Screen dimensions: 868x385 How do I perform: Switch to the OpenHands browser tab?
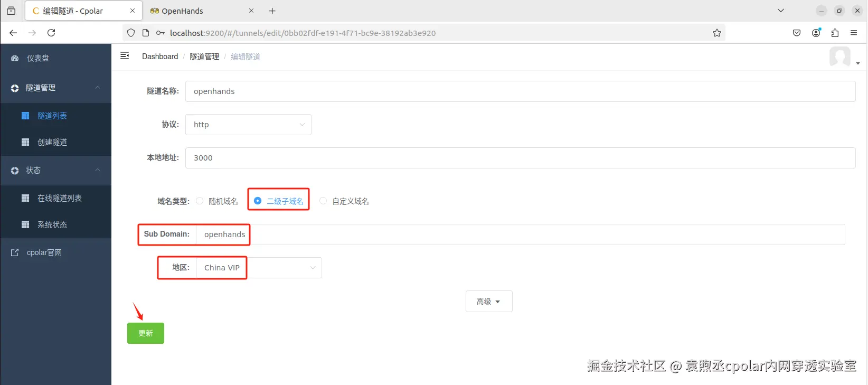click(x=202, y=11)
